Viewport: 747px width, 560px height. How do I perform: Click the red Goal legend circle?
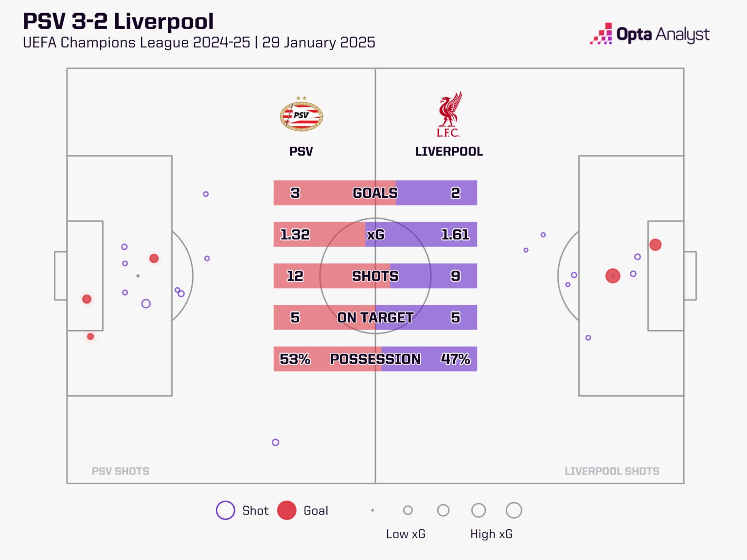287,510
